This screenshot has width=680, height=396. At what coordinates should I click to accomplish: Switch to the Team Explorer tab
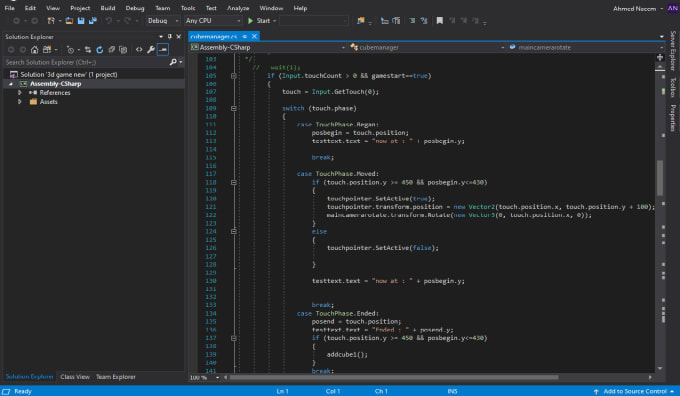tap(116, 376)
